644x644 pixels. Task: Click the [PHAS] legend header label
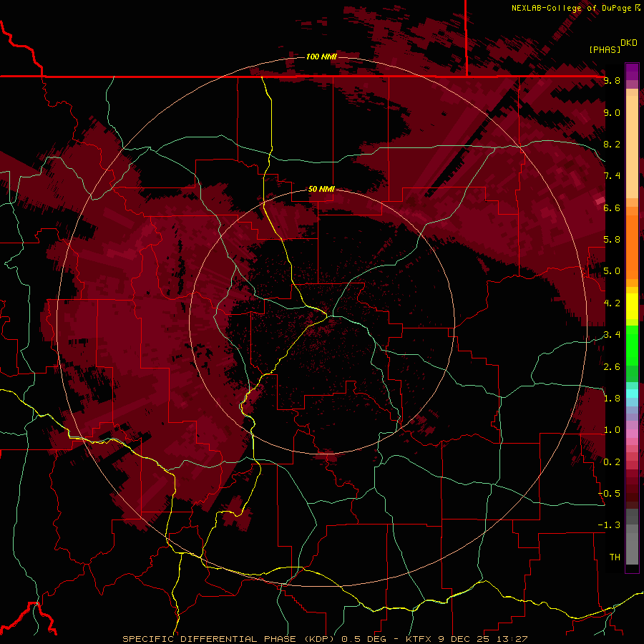pyautogui.click(x=605, y=50)
